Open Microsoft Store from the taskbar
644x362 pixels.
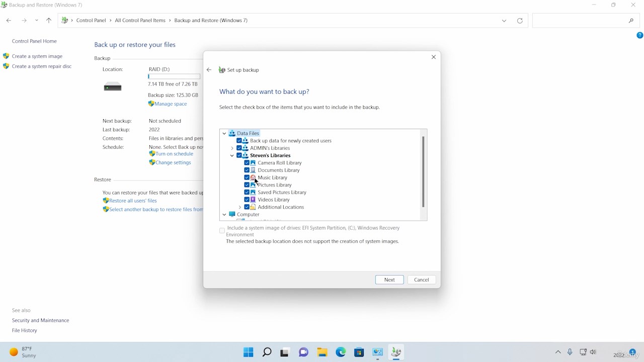(359, 352)
